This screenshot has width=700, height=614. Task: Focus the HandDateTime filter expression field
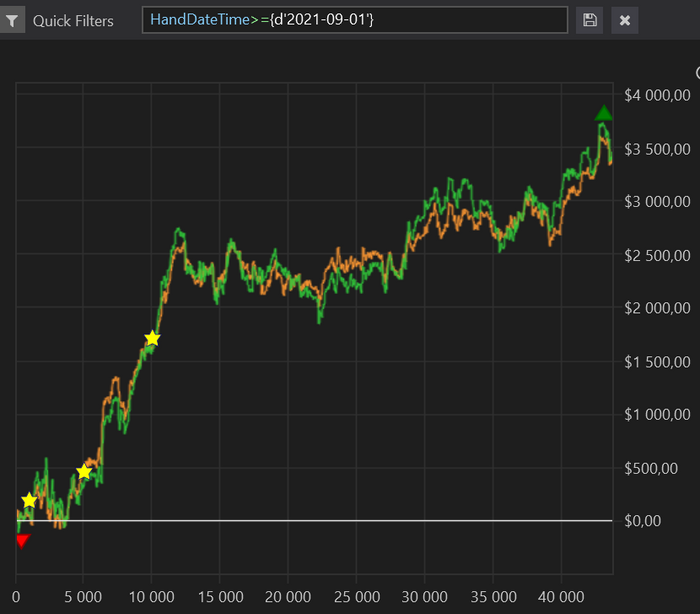pyautogui.click(x=355, y=20)
